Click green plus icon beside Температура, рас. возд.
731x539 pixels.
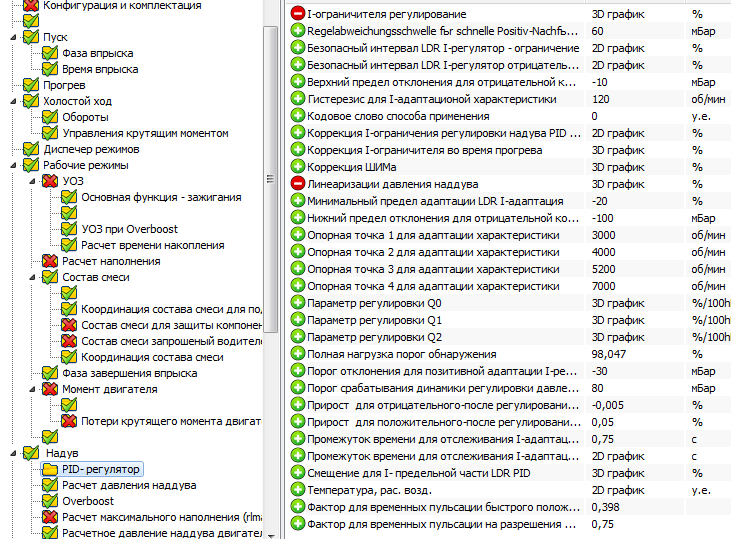click(298, 490)
